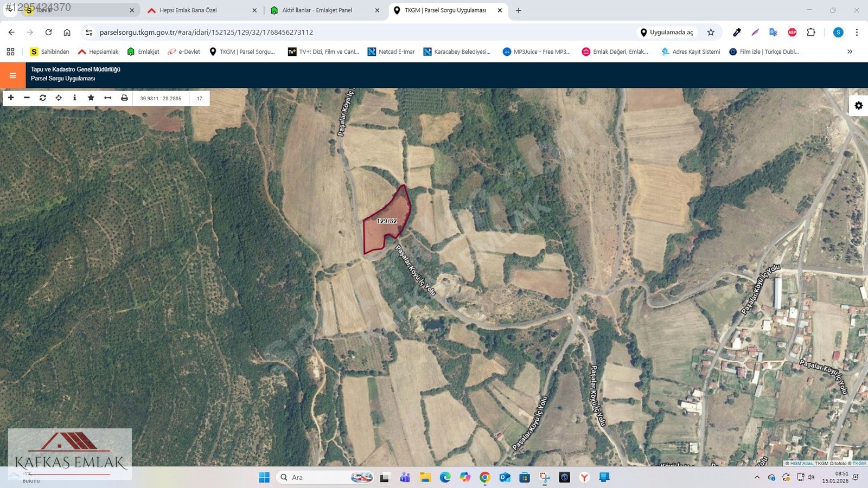868x488 pixels.
Task: Open Adres Kayıt Sistemi bookmark
Action: [691, 52]
